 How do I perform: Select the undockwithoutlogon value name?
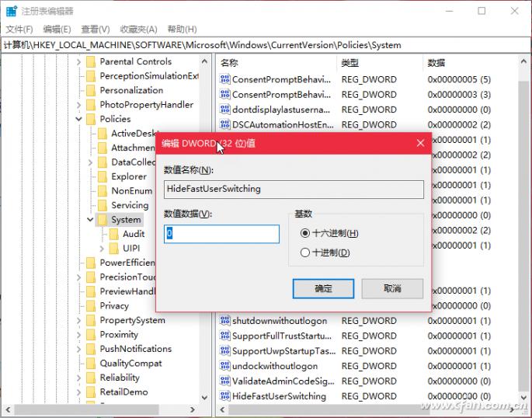275,366
